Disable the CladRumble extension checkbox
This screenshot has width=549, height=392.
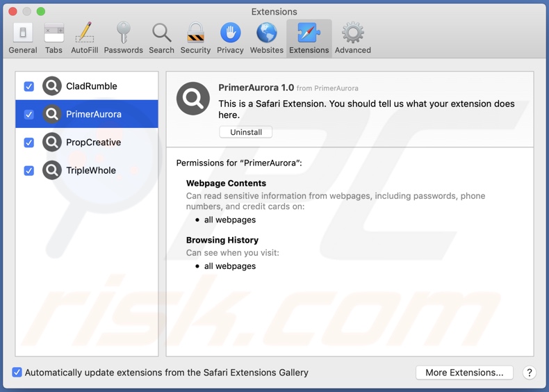pyautogui.click(x=29, y=86)
